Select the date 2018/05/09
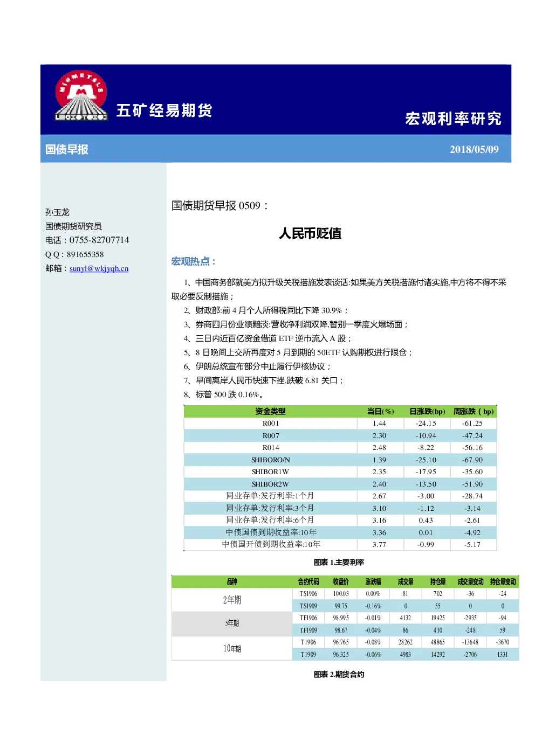 click(474, 149)
